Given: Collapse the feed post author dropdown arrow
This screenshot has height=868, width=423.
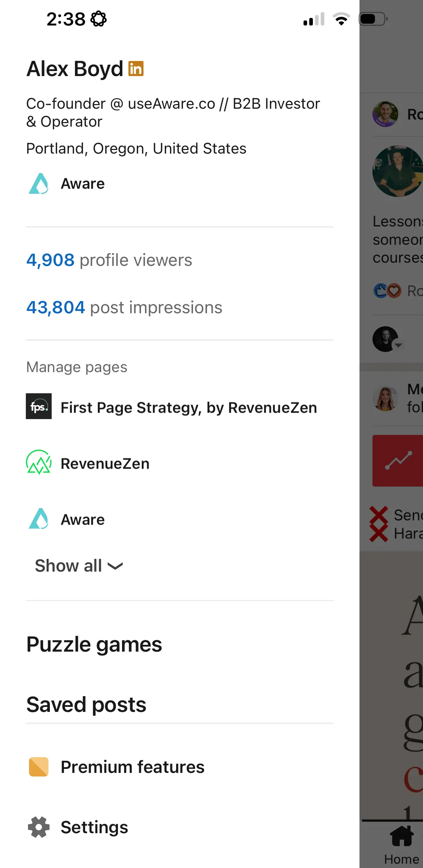Looking at the screenshot, I should tap(398, 346).
